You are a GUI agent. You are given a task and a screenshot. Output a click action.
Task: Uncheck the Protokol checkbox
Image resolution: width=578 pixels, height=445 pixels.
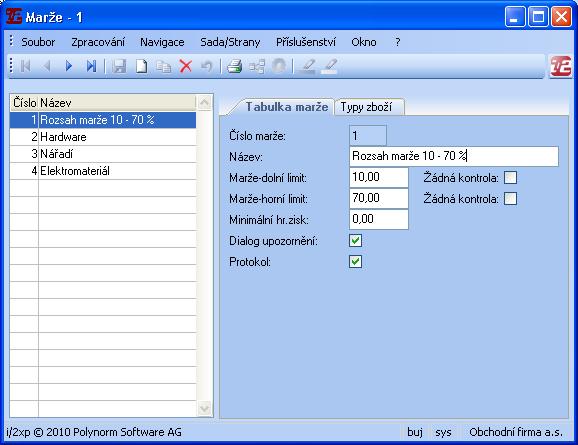click(356, 262)
